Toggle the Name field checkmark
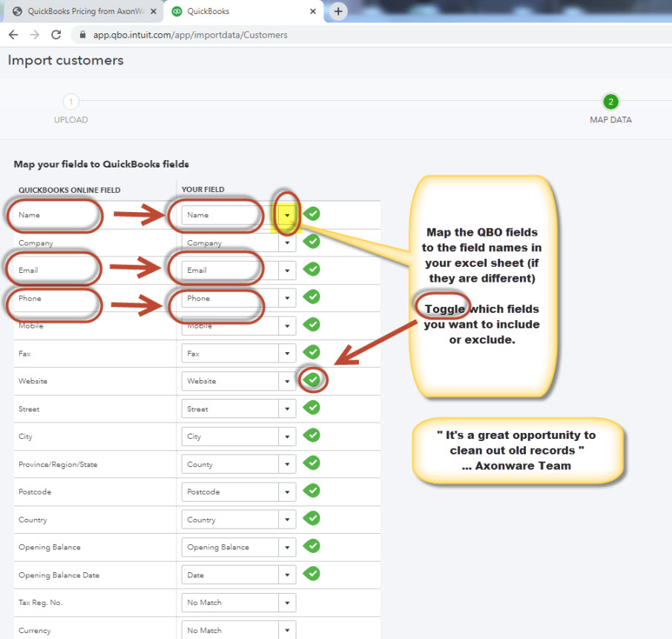This screenshot has width=672, height=639. pyautogui.click(x=312, y=213)
